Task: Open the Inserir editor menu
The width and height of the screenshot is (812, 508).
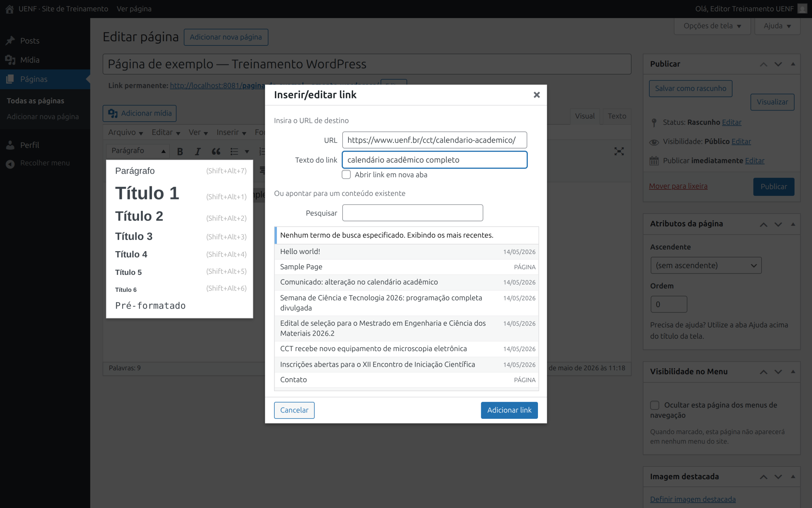Action: click(x=231, y=132)
